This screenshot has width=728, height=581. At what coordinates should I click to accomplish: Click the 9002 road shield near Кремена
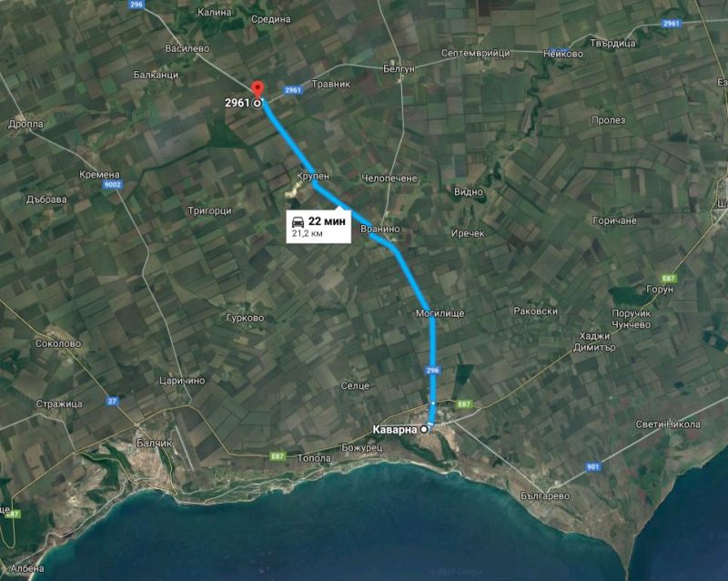click(112, 185)
